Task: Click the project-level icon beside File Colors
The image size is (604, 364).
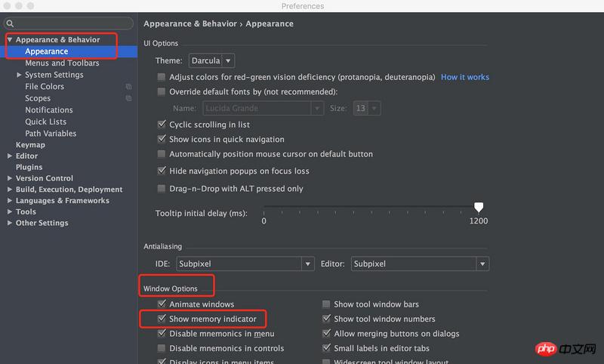Action: [x=128, y=87]
